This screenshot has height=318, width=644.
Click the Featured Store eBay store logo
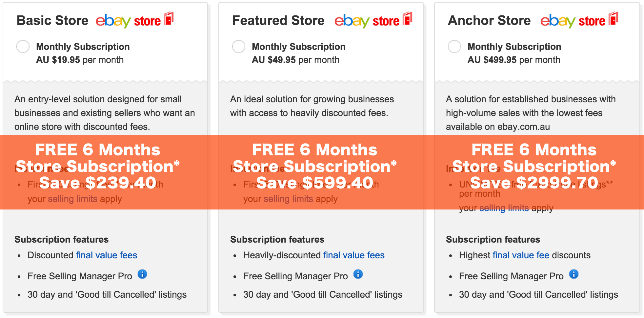373,20
